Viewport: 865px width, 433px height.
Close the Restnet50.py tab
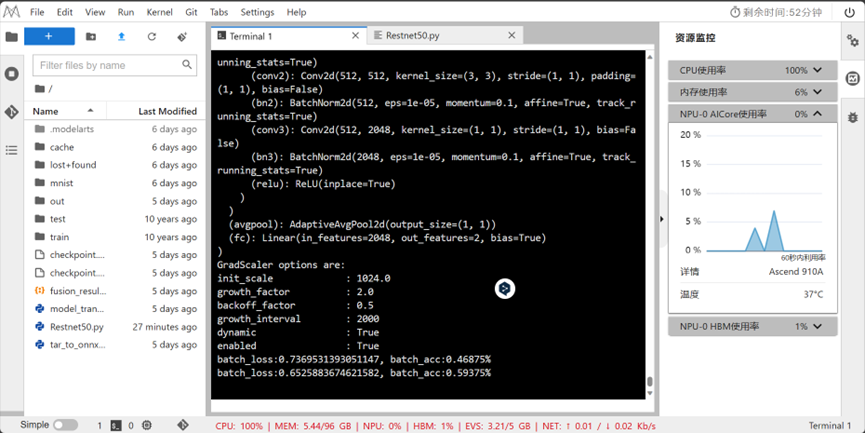click(x=511, y=35)
